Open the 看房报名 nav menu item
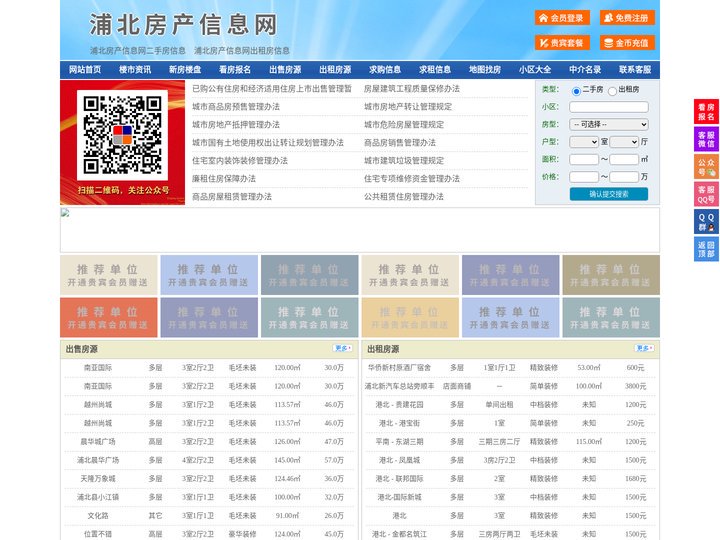This screenshot has height=540, width=720. pyautogui.click(x=235, y=70)
